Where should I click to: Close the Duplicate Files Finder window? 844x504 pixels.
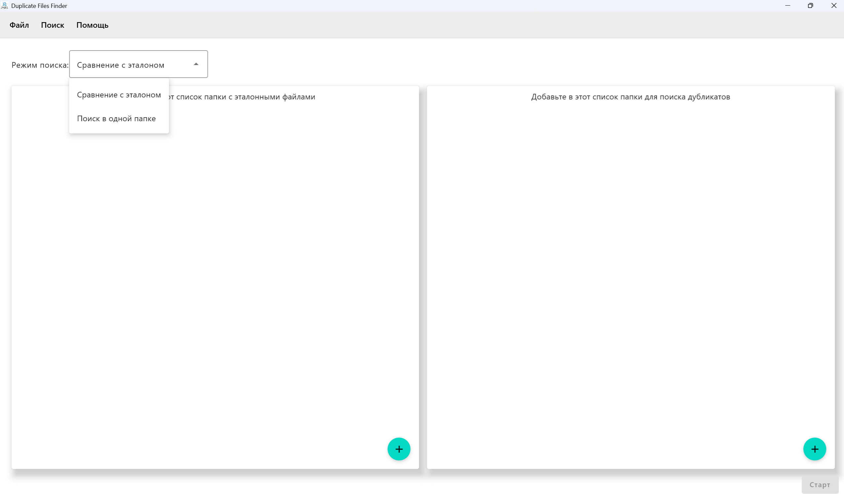(x=833, y=5)
